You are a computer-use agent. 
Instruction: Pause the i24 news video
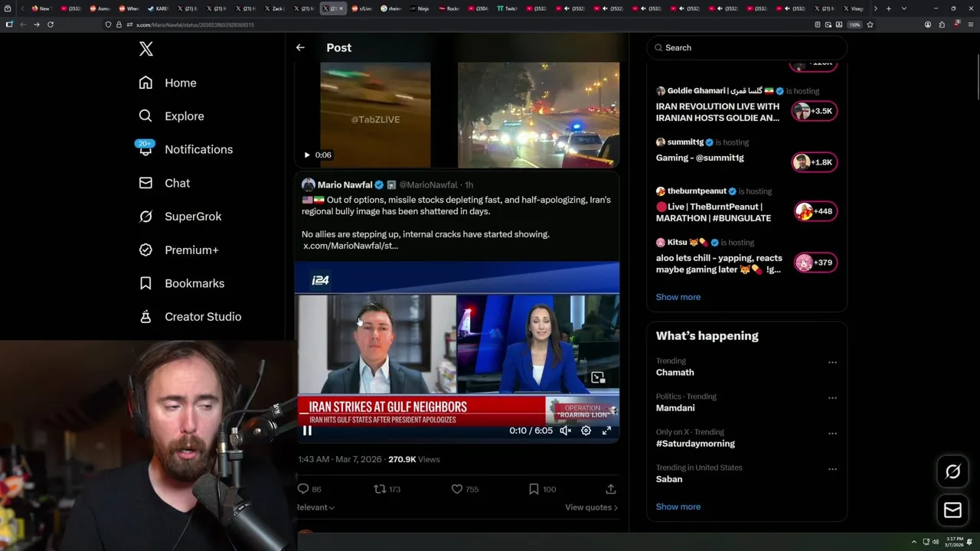pos(307,431)
